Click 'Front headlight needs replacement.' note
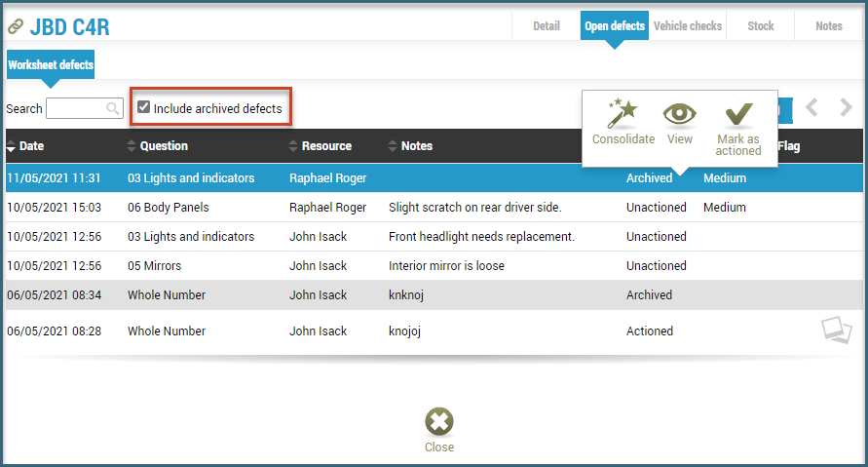Image resolution: width=868 pixels, height=467 pixels. click(x=481, y=237)
